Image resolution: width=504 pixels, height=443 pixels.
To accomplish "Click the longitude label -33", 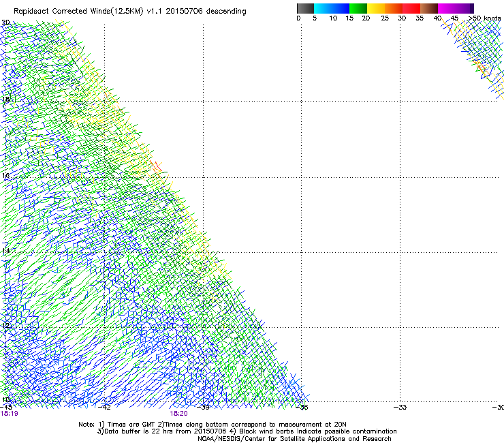I will click(x=400, y=408).
